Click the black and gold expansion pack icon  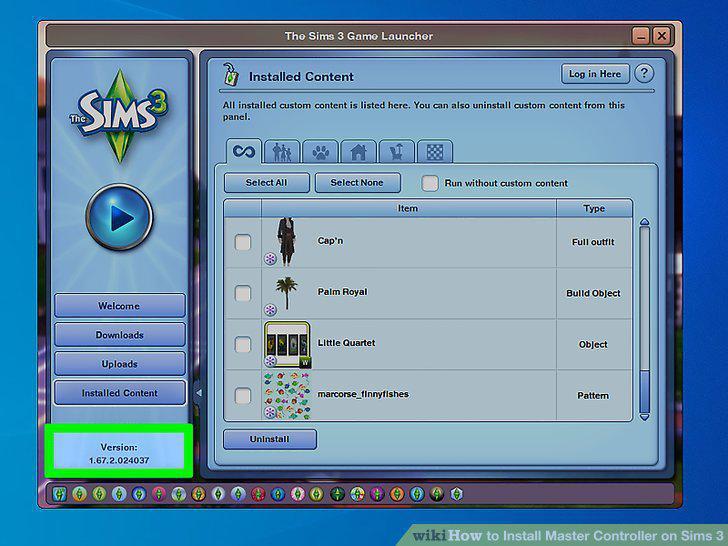tap(436, 494)
